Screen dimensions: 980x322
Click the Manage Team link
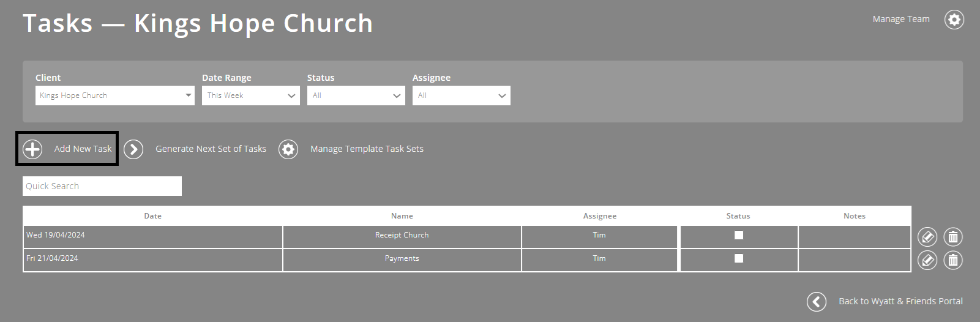click(x=901, y=19)
